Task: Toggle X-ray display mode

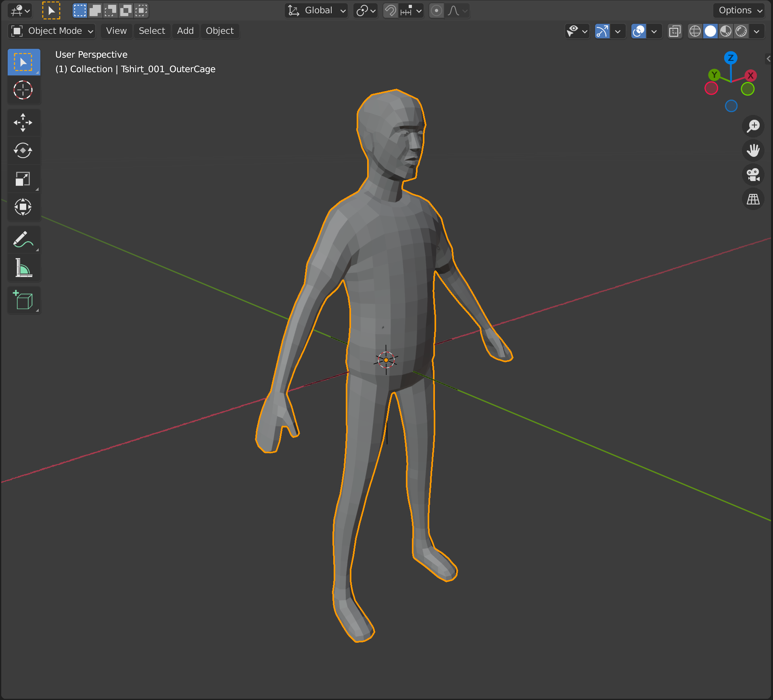Action: 675,31
